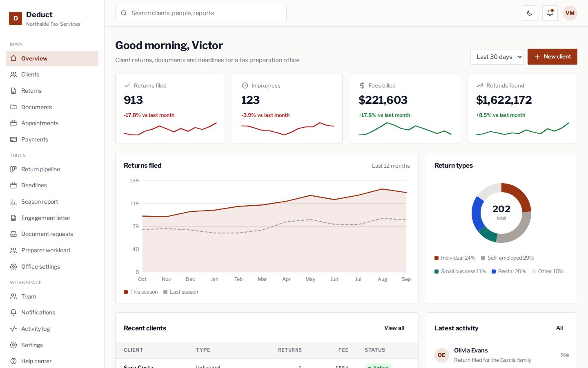588x368 pixels.
Task: Click the Help center question icon
Action: click(x=13, y=361)
